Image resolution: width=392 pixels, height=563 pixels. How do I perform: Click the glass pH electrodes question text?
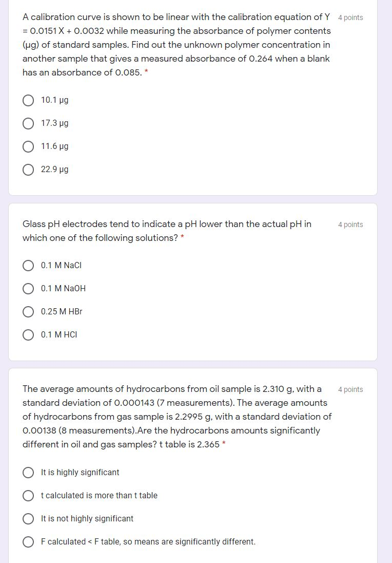[x=167, y=231]
